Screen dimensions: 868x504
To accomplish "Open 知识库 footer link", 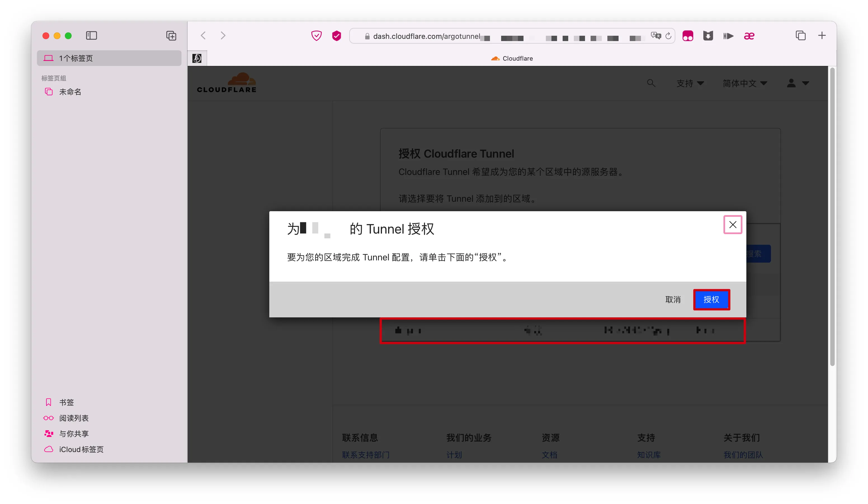I will click(x=649, y=455).
